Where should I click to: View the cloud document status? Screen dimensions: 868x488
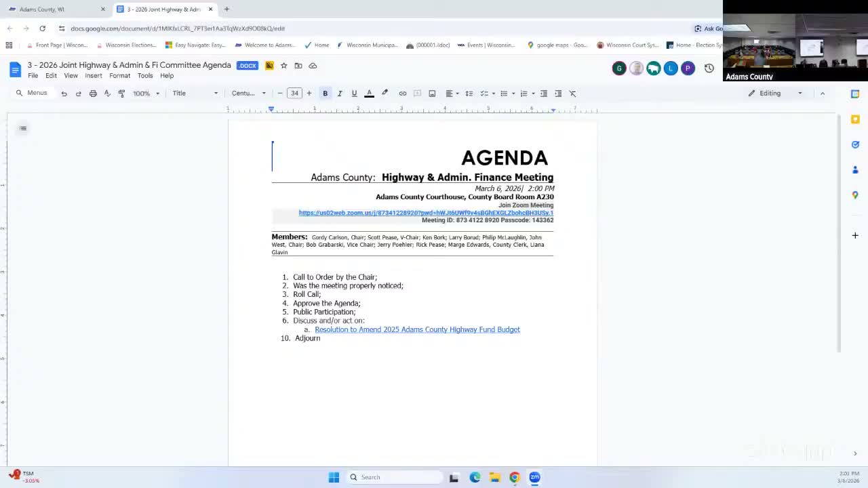313,66
